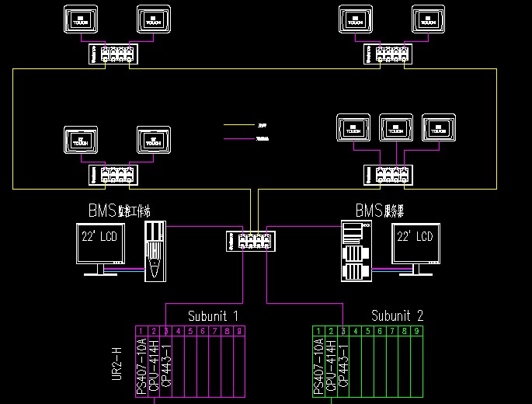Select the right 22' LCD monitor beside the server
Screen dimensions: 532x404
pos(416,249)
